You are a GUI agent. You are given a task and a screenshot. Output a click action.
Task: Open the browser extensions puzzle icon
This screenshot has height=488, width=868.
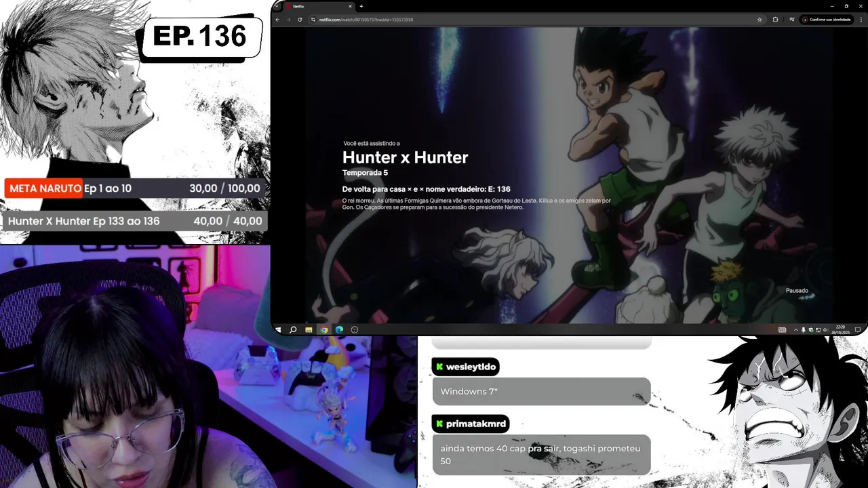tap(775, 20)
